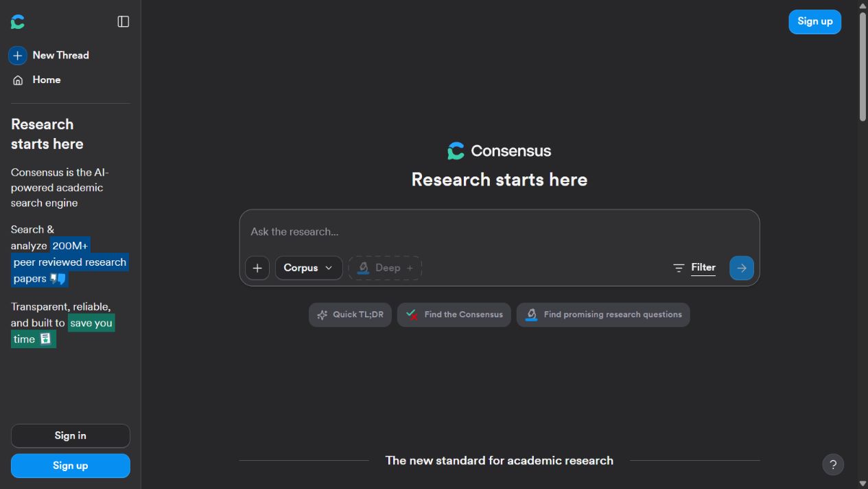This screenshot has width=868, height=489.
Task: Click the Corpus dropdown chevron arrow
Action: [329, 268]
